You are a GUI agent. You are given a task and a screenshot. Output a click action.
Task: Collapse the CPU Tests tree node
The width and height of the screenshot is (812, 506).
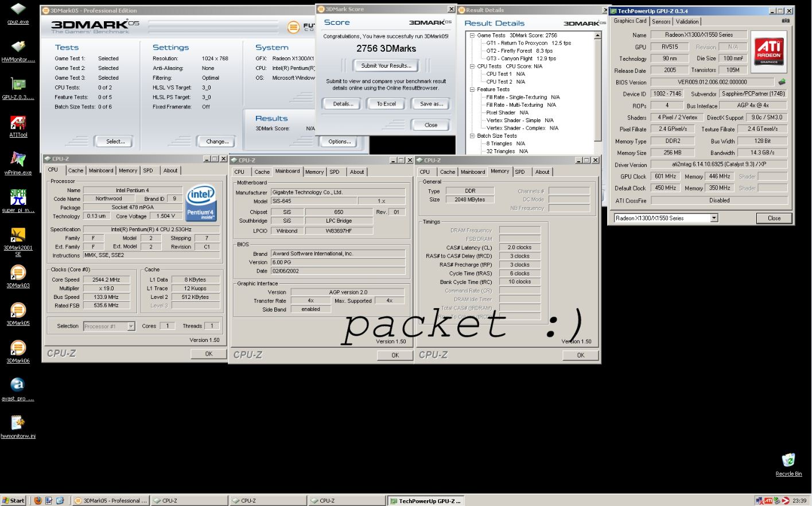472,66
